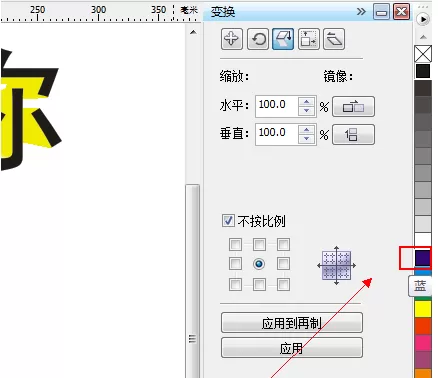Select the Scale and Mirror icon
The width and height of the screenshot is (438, 378).
283,39
